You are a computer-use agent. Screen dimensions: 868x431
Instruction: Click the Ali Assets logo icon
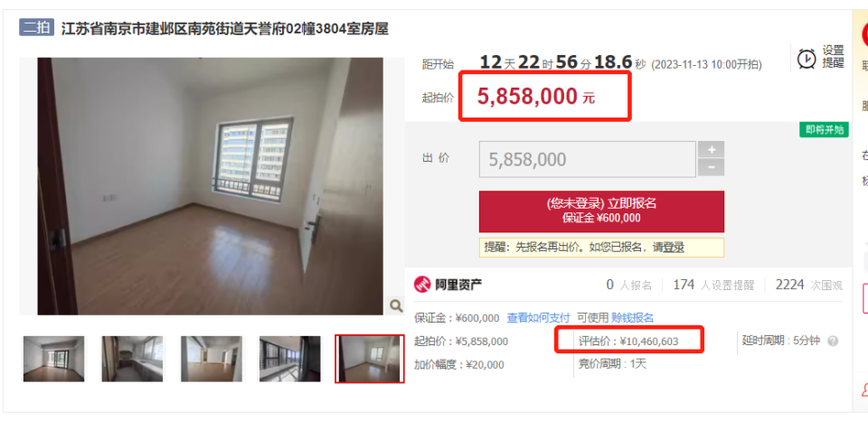[422, 285]
